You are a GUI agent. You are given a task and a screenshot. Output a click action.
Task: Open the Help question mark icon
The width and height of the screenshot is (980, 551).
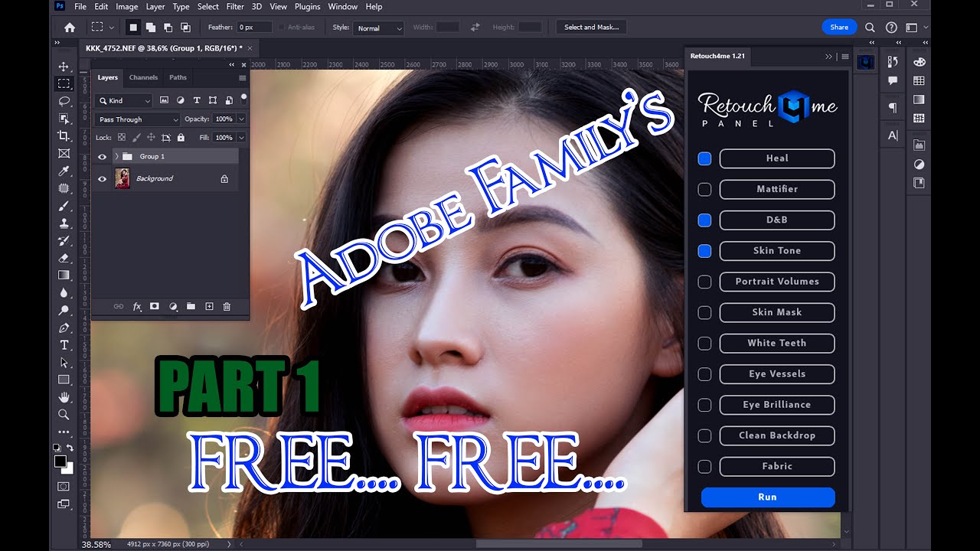pyautogui.click(x=890, y=28)
